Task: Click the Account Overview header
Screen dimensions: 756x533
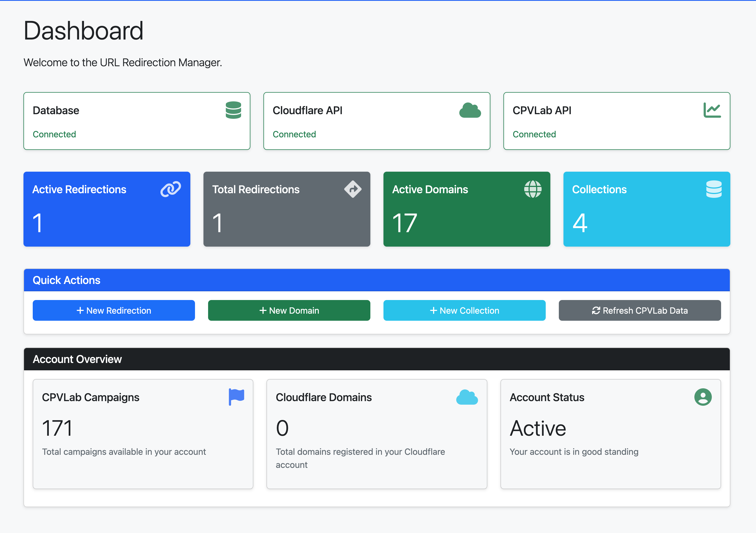Action: (377, 359)
